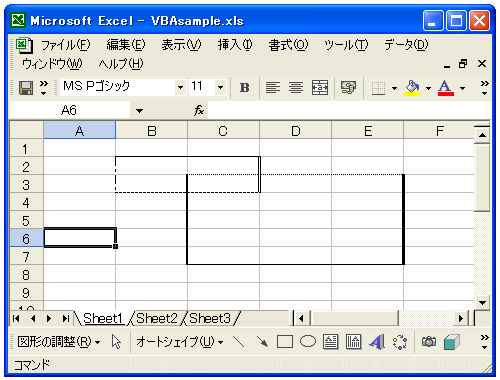Apply left text alignment
The height and width of the screenshot is (380, 500).
click(x=273, y=88)
